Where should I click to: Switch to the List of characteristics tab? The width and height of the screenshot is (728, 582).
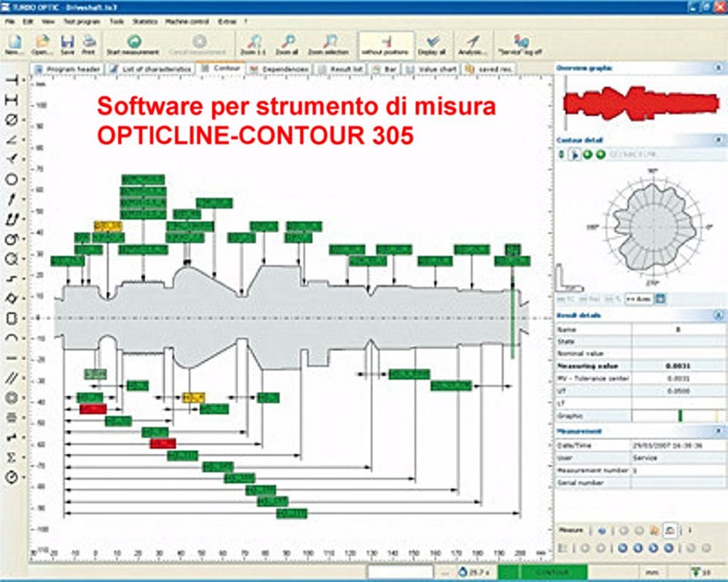151,69
